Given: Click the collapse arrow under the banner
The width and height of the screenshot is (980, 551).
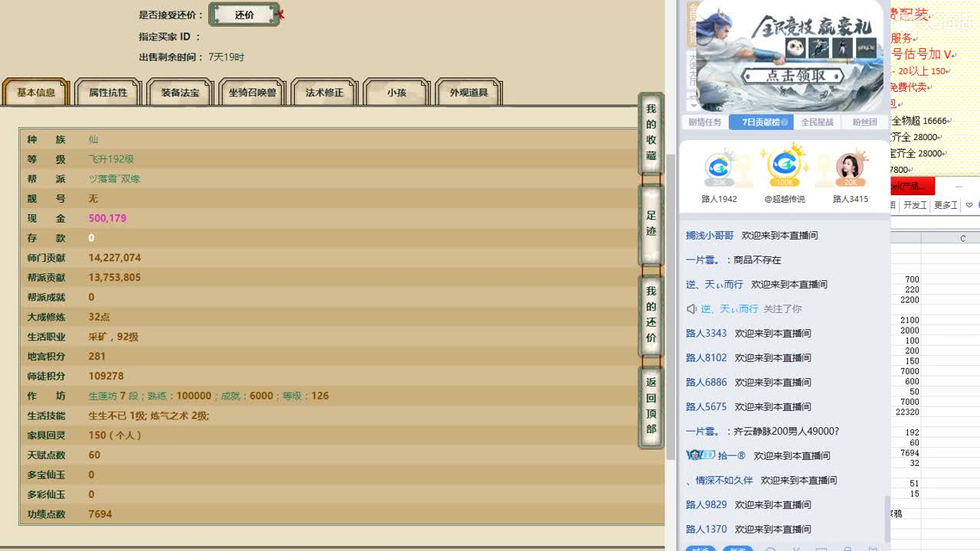Looking at the screenshot, I should [694, 106].
